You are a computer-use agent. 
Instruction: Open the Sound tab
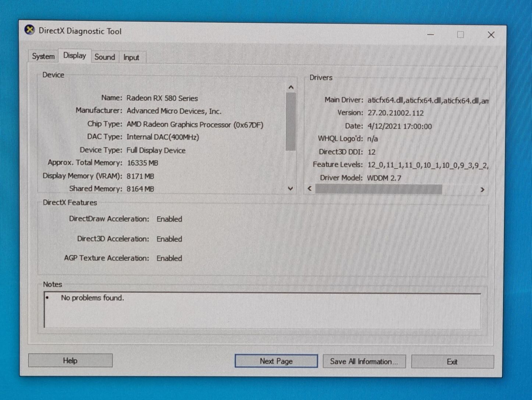pos(105,57)
